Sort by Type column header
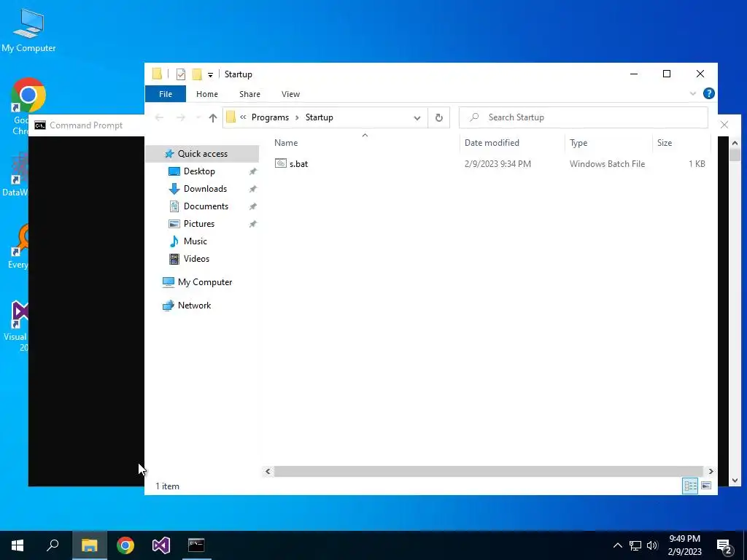 [578, 143]
